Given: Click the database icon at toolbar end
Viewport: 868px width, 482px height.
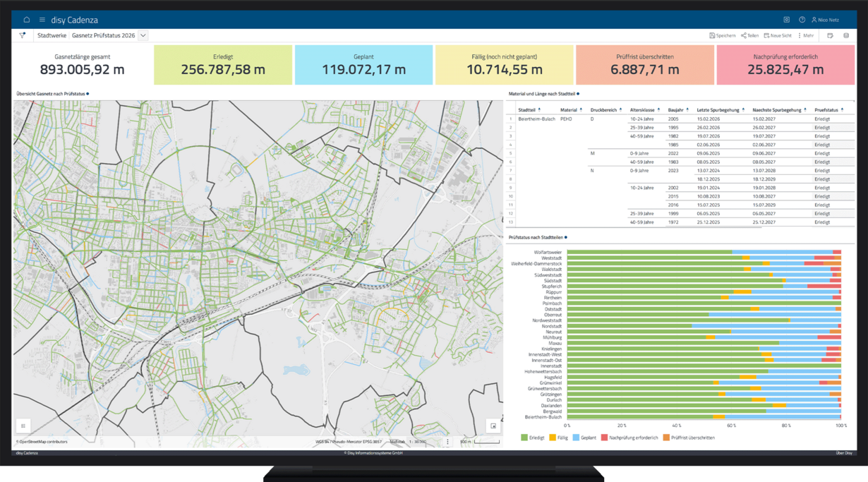Looking at the screenshot, I should [846, 35].
